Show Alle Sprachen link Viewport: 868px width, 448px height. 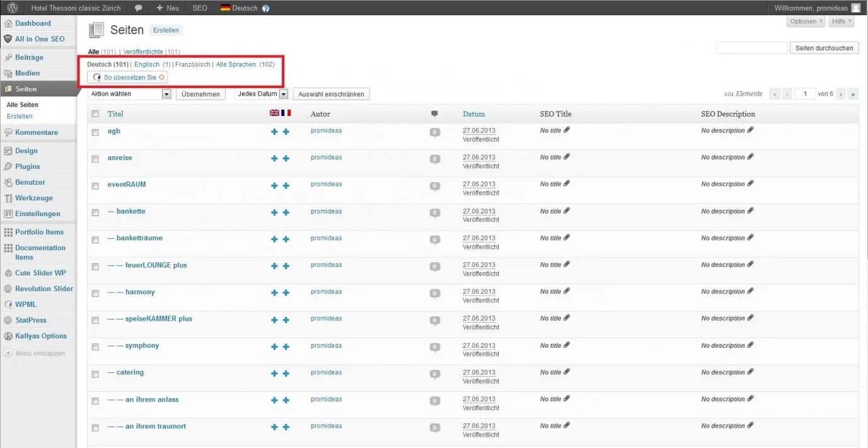pyautogui.click(x=236, y=64)
